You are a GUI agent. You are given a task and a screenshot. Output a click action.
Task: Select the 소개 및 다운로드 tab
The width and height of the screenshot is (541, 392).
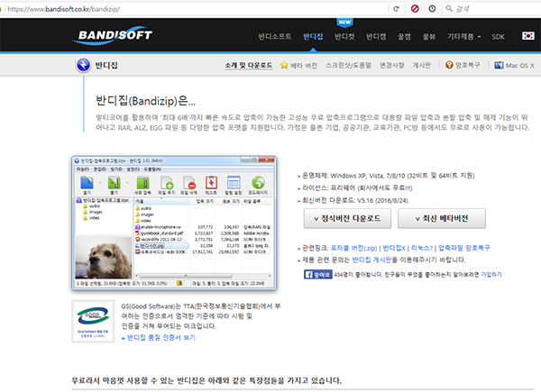pyautogui.click(x=249, y=65)
